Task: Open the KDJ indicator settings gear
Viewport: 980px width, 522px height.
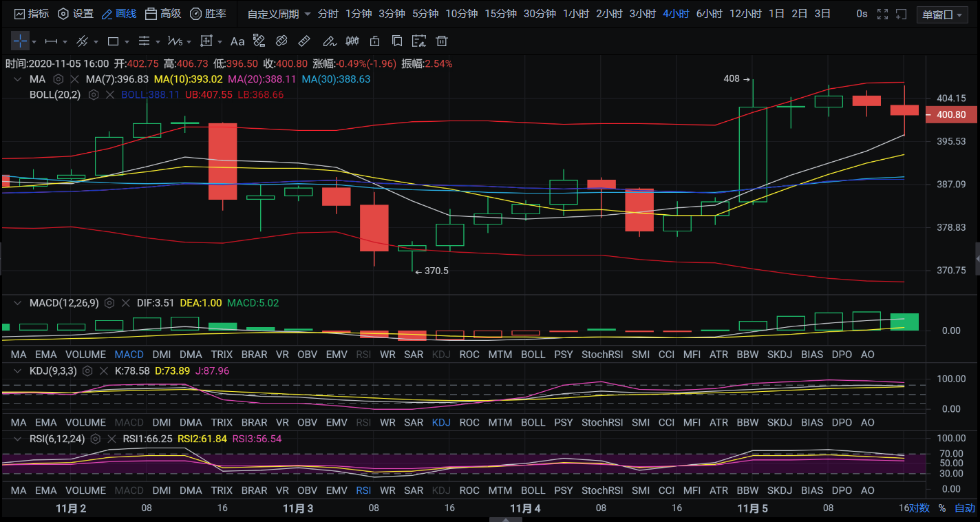Action: coord(88,371)
